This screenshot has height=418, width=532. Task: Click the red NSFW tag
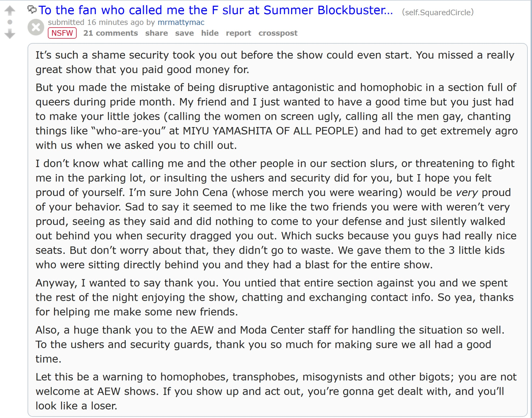pyautogui.click(x=62, y=33)
